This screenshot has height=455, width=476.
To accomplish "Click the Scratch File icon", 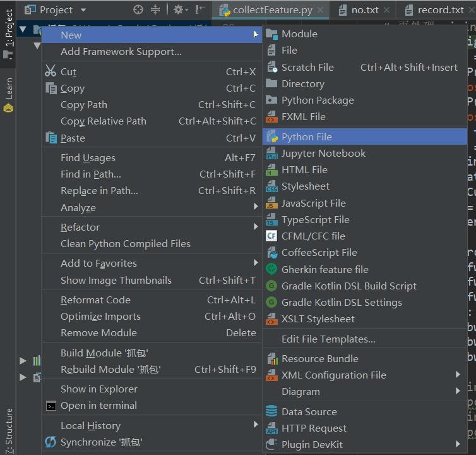I will click(271, 67).
